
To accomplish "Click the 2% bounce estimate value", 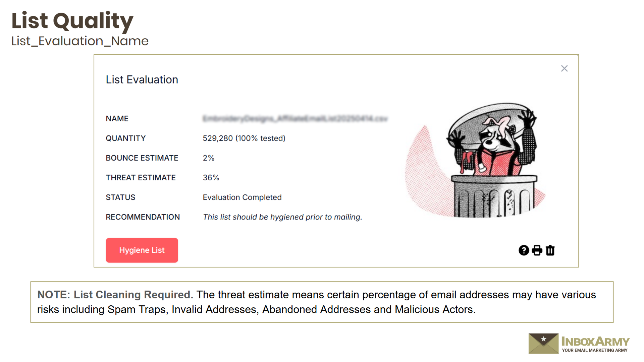I will [x=209, y=158].
